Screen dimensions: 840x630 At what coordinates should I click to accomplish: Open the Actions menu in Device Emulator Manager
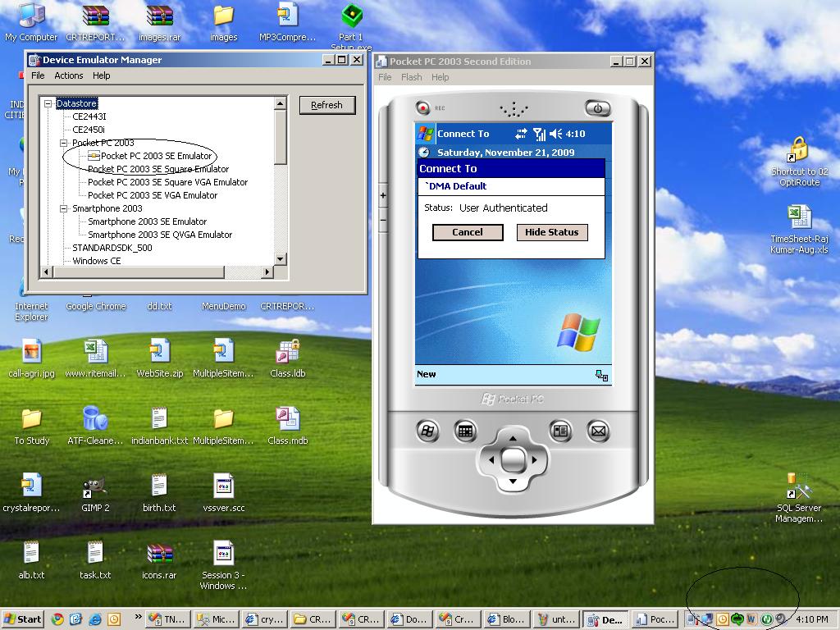pyautogui.click(x=68, y=75)
